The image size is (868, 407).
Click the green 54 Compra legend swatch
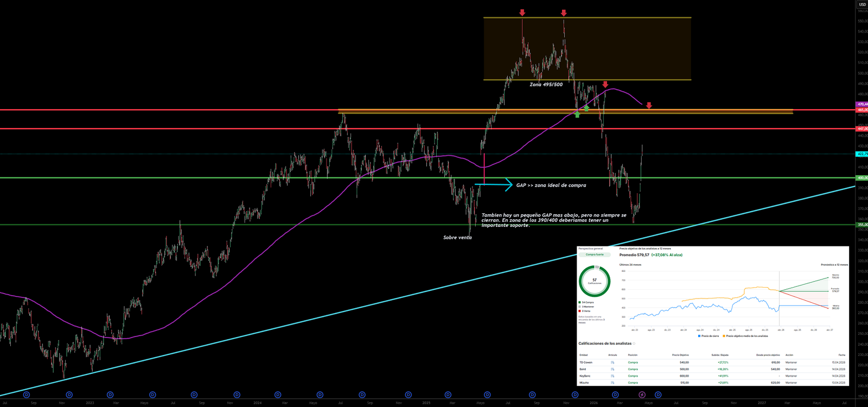pos(580,302)
